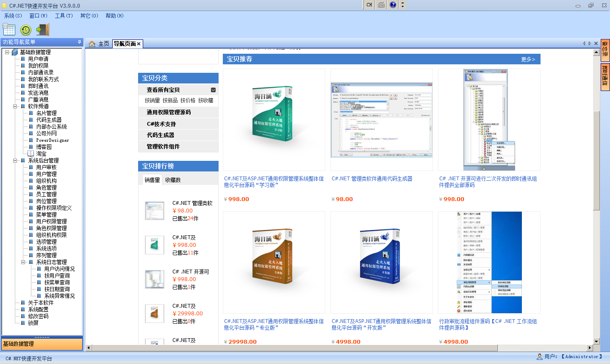Open the 窗口(W) menu
610x364 pixels.
click(38, 16)
